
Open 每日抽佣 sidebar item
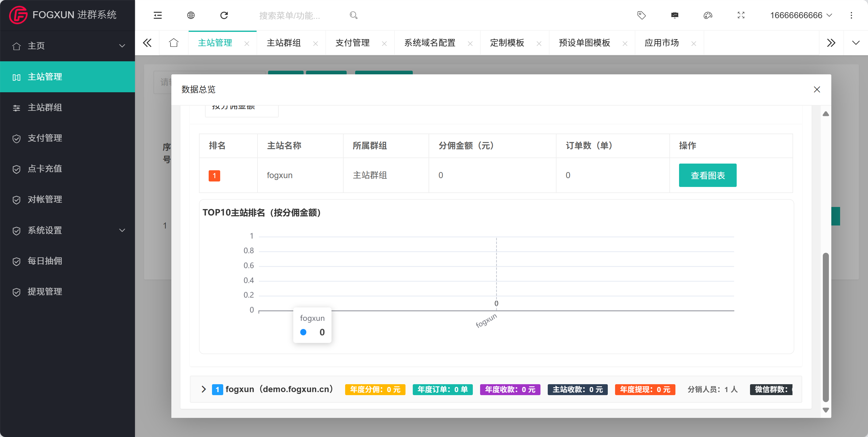coord(67,261)
